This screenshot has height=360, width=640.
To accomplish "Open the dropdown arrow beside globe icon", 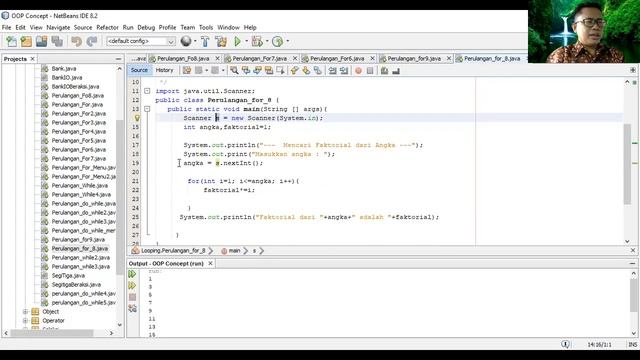I will pos(195,41).
